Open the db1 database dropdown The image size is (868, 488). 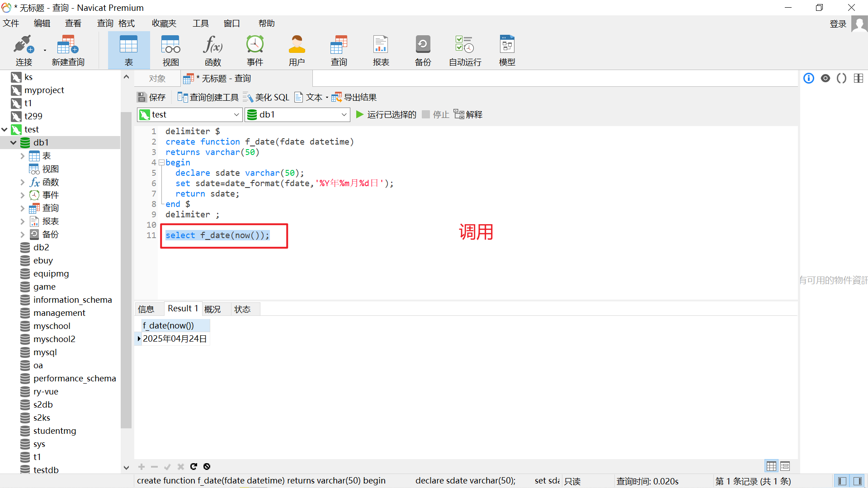(344, 115)
